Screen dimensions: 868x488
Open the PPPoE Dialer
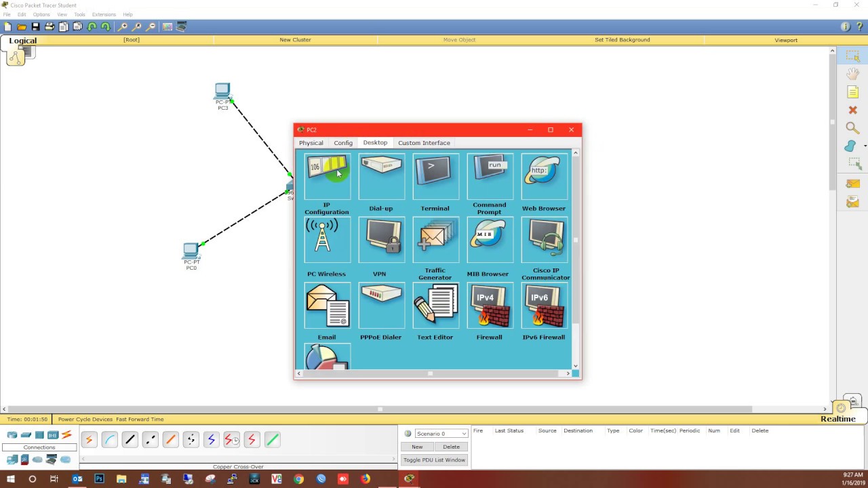pyautogui.click(x=382, y=305)
